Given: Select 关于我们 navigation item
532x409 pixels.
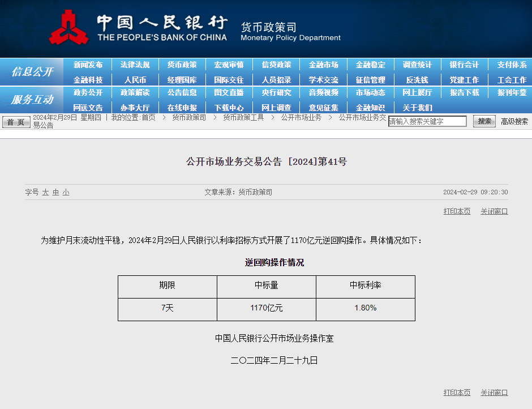Looking at the screenshot, I should [417, 108].
